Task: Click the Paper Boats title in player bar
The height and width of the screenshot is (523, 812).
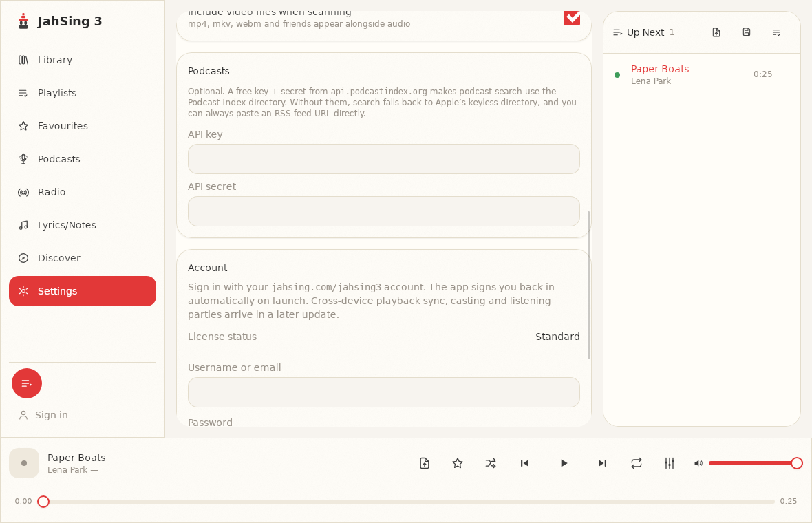Action: click(76, 458)
